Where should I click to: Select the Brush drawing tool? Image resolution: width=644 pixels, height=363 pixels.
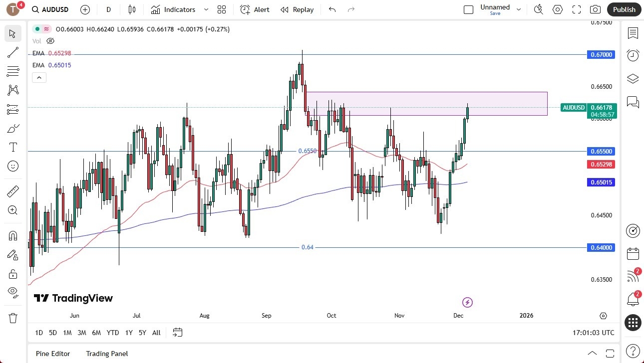[x=13, y=128]
